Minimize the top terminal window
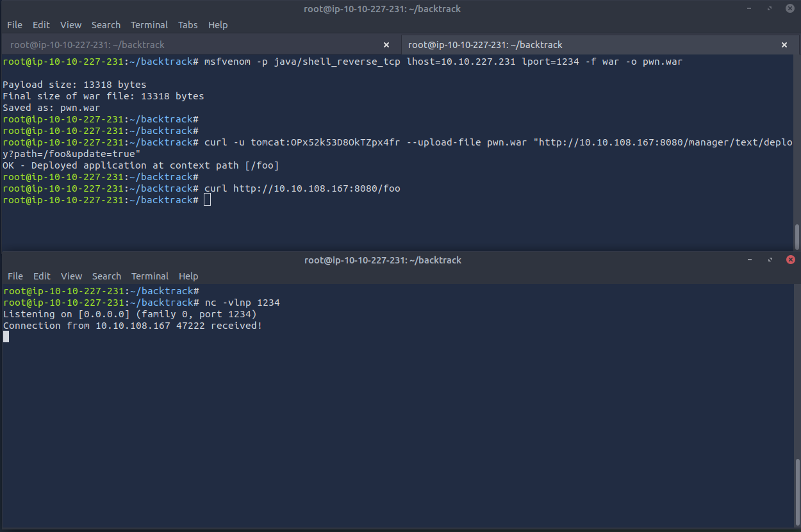 [x=749, y=8]
